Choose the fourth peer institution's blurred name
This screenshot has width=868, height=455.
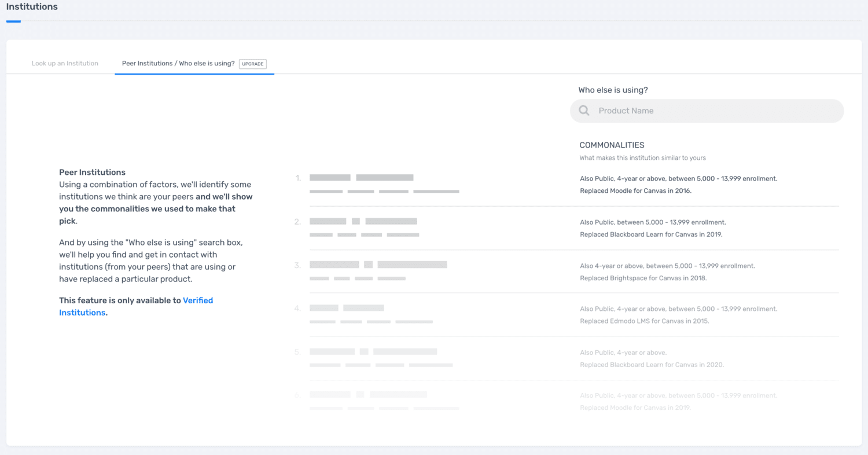pyautogui.click(x=347, y=308)
